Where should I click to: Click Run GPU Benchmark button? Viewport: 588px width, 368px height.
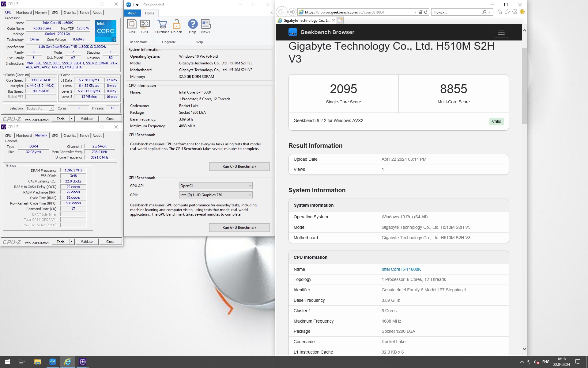coord(239,228)
